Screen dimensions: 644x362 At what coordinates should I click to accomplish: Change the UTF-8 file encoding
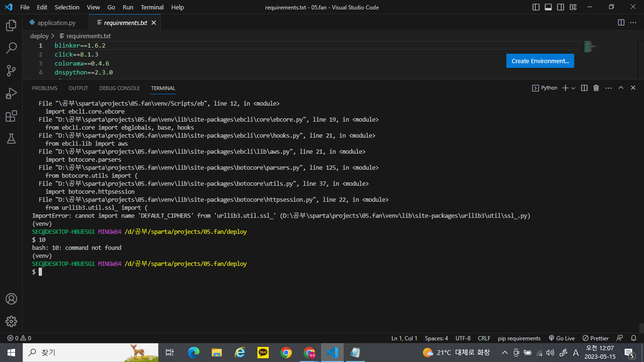click(x=463, y=338)
